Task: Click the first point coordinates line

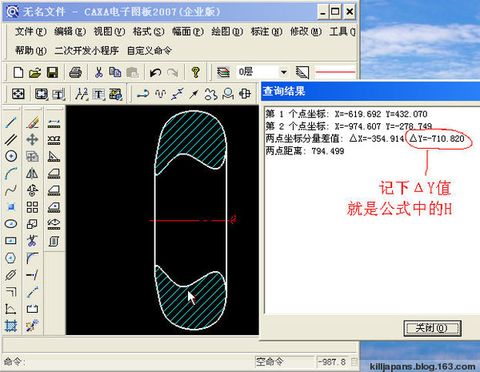Action: pyautogui.click(x=346, y=114)
